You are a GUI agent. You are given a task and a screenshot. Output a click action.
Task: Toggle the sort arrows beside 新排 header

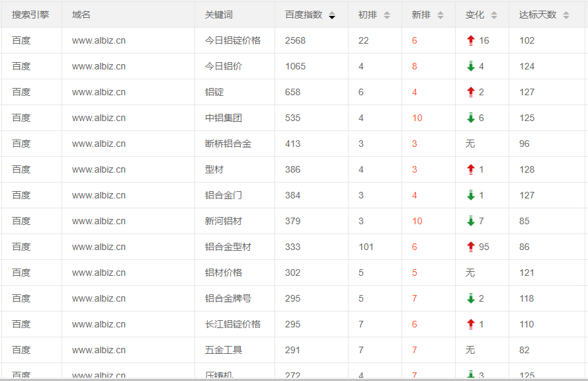[441, 15]
